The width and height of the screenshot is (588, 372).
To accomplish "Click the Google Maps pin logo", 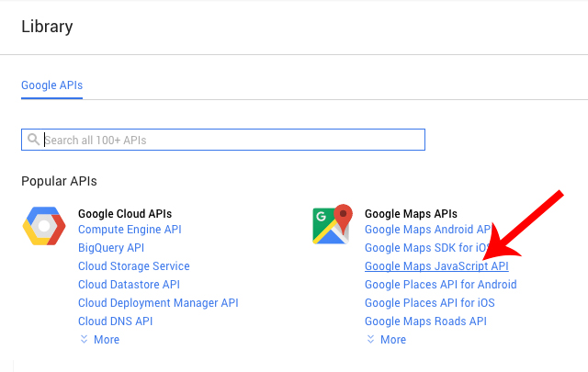I will point(333,224).
